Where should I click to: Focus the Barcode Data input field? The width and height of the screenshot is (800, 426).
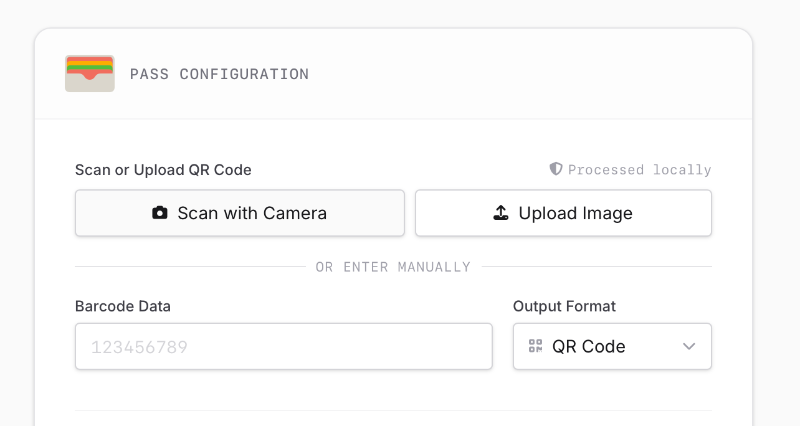[283, 346]
